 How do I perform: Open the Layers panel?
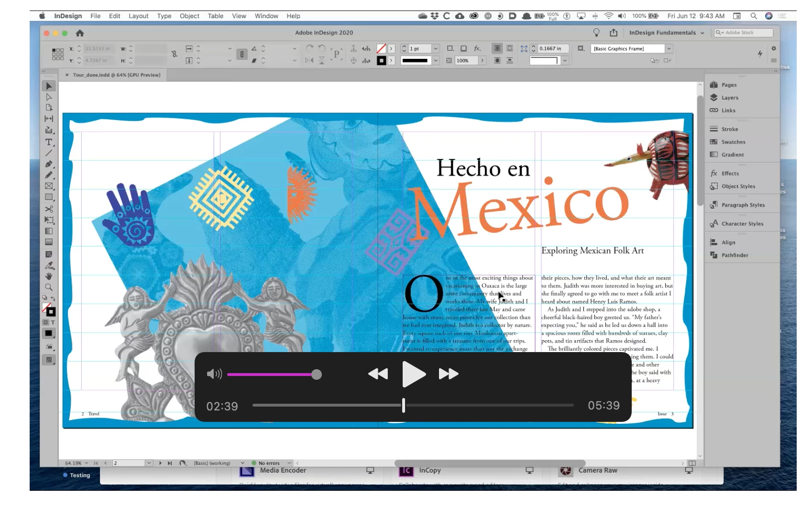(x=730, y=98)
